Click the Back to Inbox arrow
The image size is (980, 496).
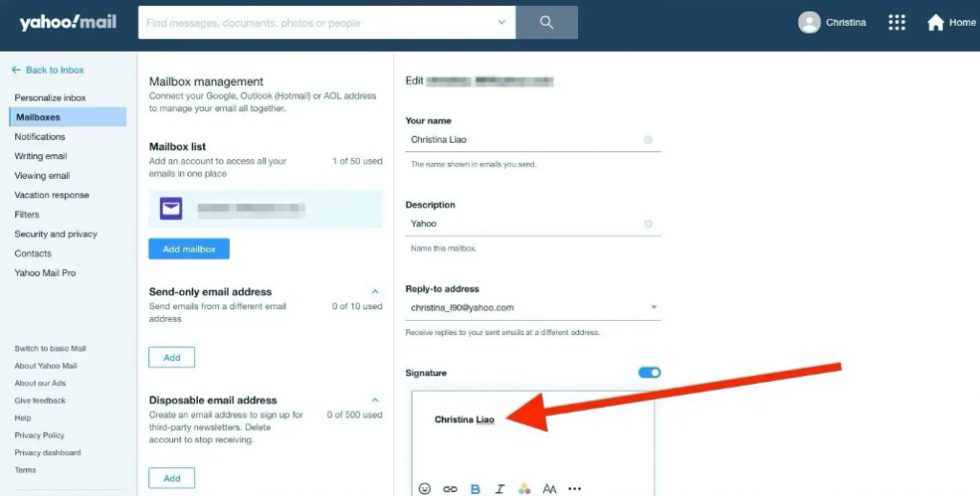click(15, 70)
